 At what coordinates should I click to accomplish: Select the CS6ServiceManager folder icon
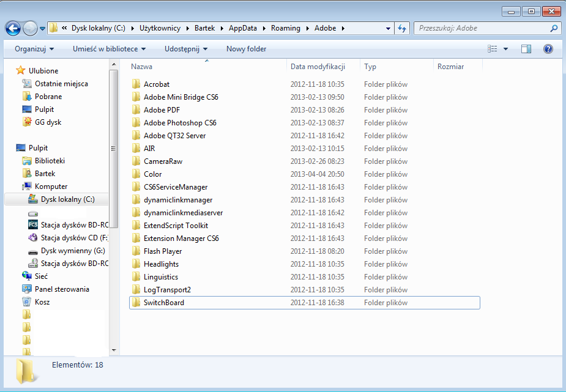click(x=136, y=187)
